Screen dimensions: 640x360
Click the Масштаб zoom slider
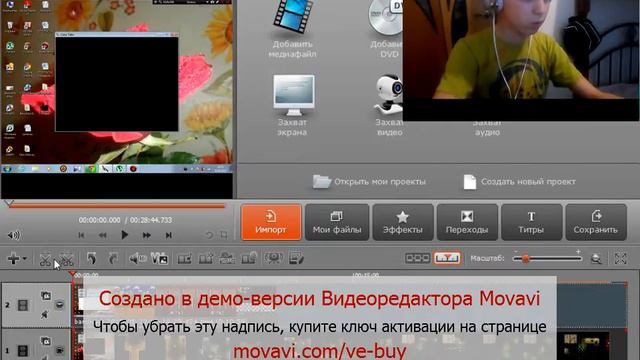click(x=547, y=258)
